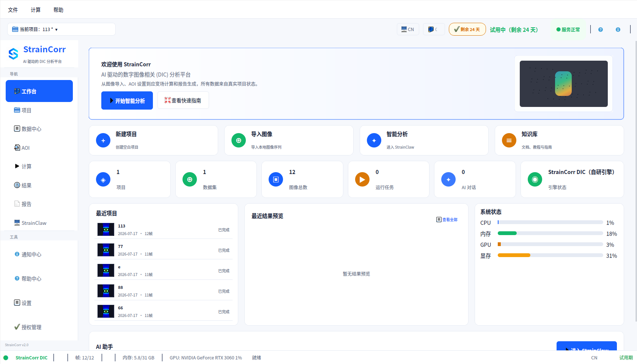Open recent project e

coord(164,271)
